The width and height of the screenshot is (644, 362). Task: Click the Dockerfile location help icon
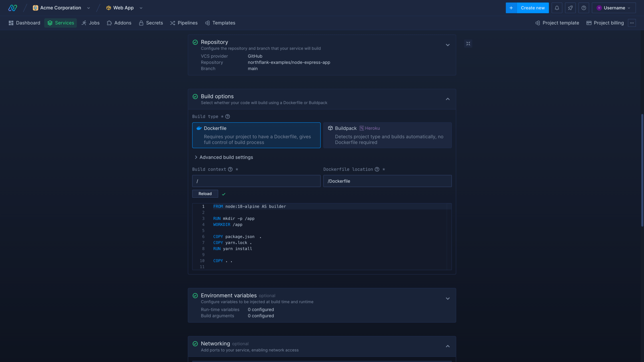tap(378, 169)
